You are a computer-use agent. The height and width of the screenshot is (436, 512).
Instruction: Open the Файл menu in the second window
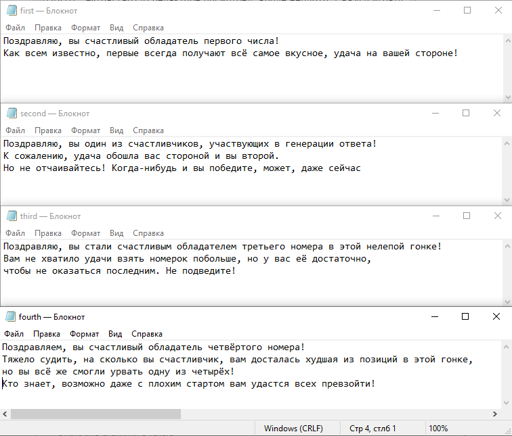(x=15, y=130)
